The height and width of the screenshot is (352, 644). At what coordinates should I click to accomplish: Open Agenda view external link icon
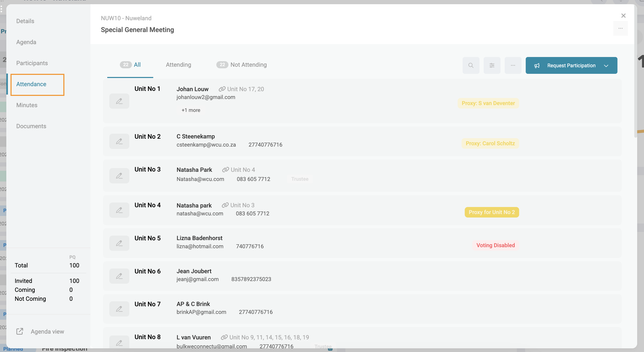(x=20, y=332)
